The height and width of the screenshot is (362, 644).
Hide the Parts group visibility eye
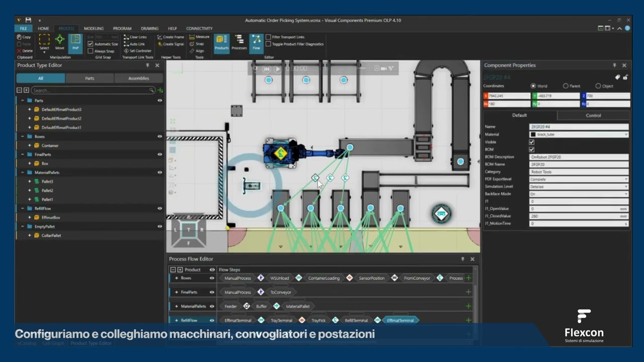[x=160, y=101]
